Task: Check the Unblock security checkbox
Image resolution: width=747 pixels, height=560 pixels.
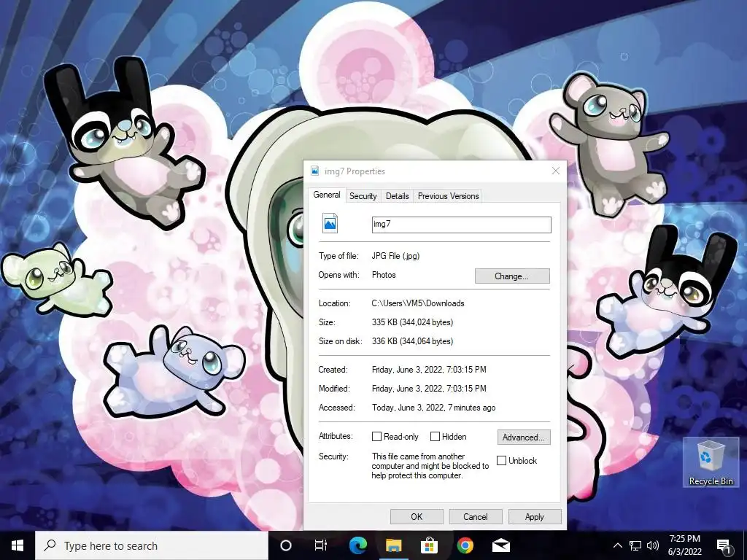Action: (x=501, y=461)
